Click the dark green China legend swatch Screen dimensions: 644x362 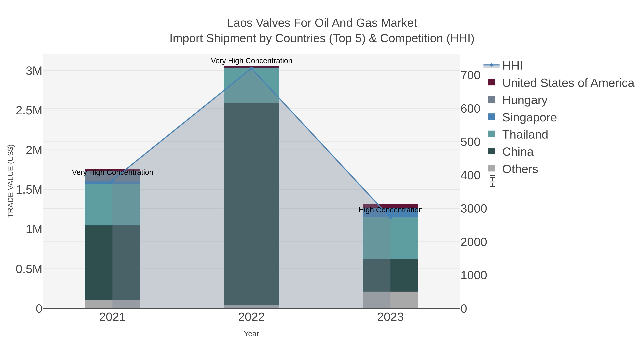point(492,151)
